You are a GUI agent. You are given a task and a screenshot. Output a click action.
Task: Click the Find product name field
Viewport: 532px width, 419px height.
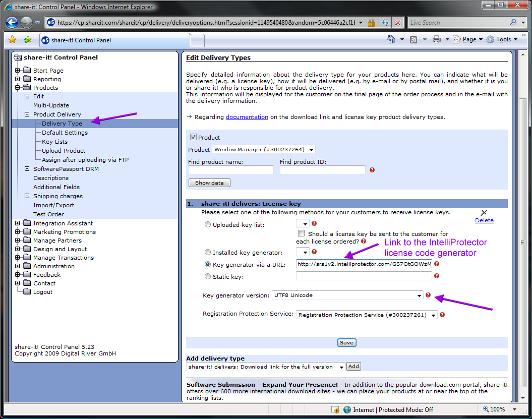(x=230, y=170)
